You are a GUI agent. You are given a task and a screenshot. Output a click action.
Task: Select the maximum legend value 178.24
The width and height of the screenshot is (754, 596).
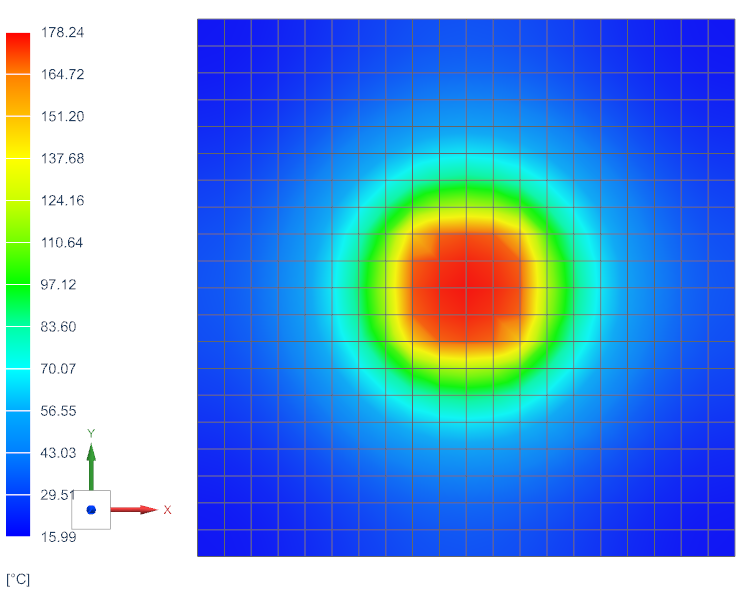tap(62, 33)
